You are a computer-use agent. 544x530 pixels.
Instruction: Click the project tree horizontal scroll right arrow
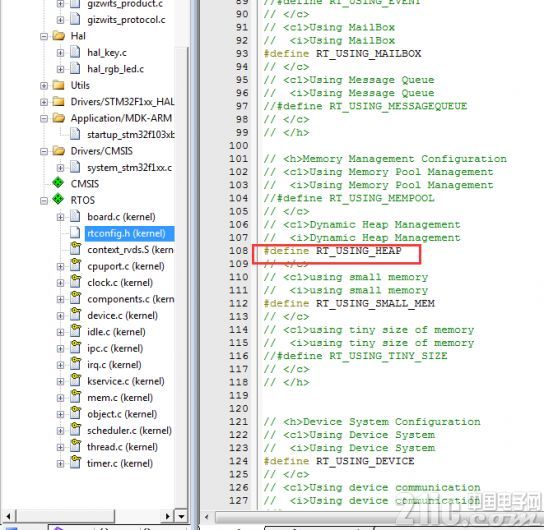pos(168,516)
